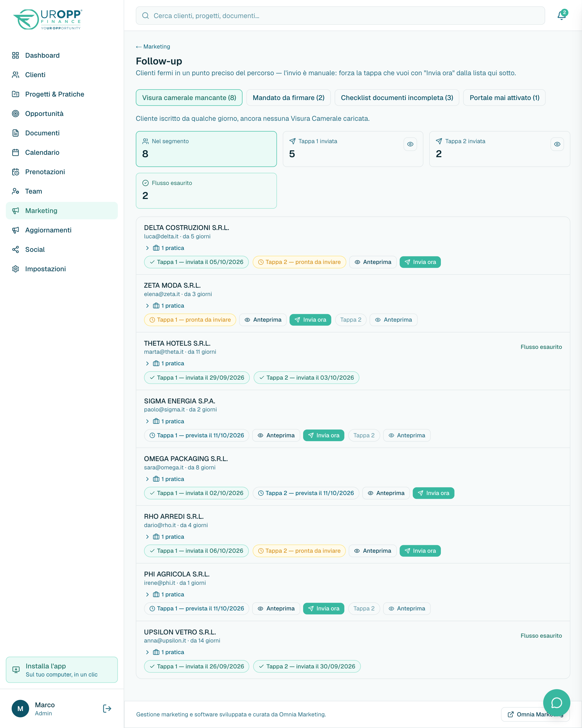Click the Social share icon
This screenshot has width=582, height=728.
(x=16, y=249)
